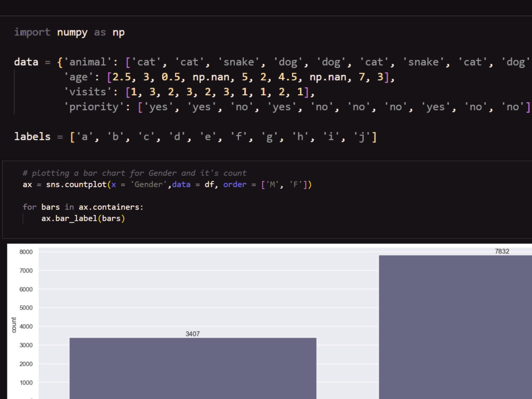Click the value 0.5 in the age list
The width and height of the screenshot is (532, 399).
pos(171,77)
